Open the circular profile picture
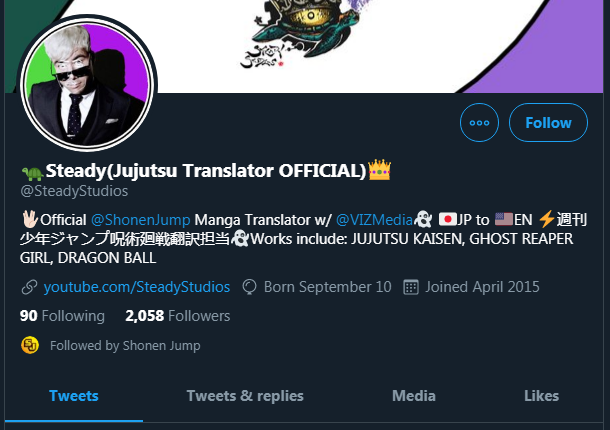 [x=87, y=84]
